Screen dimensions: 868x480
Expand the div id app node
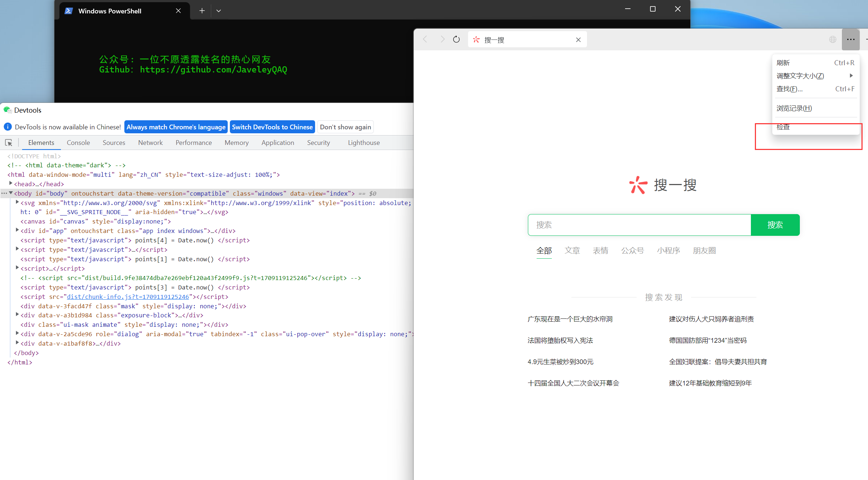(17, 230)
